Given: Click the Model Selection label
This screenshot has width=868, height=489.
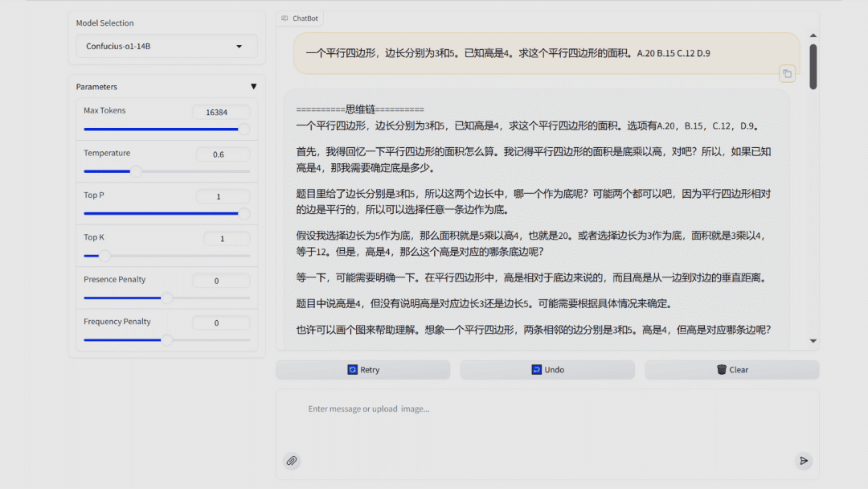Looking at the screenshot, I should tap(104, 23).
